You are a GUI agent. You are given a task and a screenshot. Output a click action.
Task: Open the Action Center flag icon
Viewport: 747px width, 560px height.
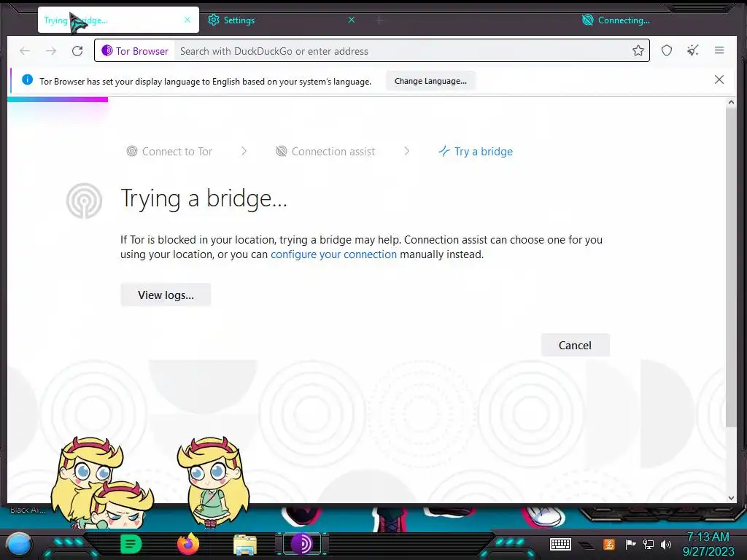tap(630, 544)
